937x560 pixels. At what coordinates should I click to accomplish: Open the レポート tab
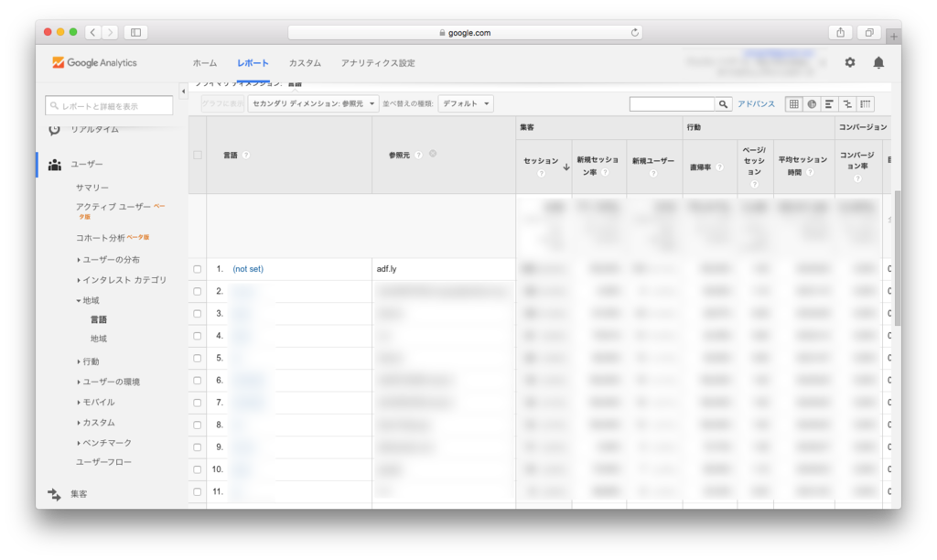pos(253,63)
